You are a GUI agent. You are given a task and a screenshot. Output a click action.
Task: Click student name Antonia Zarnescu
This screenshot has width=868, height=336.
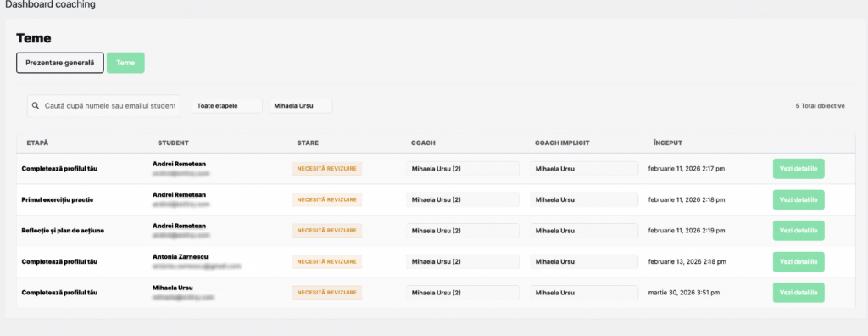(x=181, y=257)
